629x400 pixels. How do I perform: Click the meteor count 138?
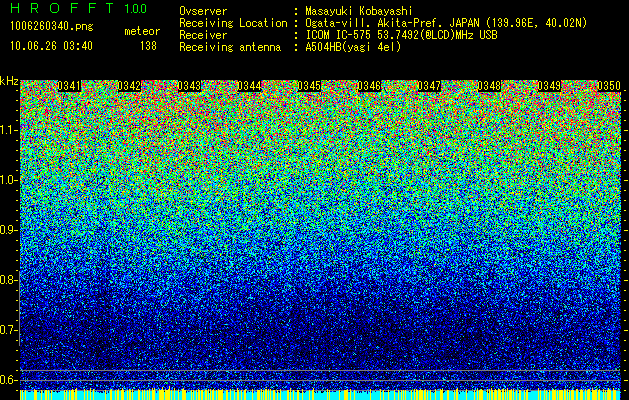148,46
